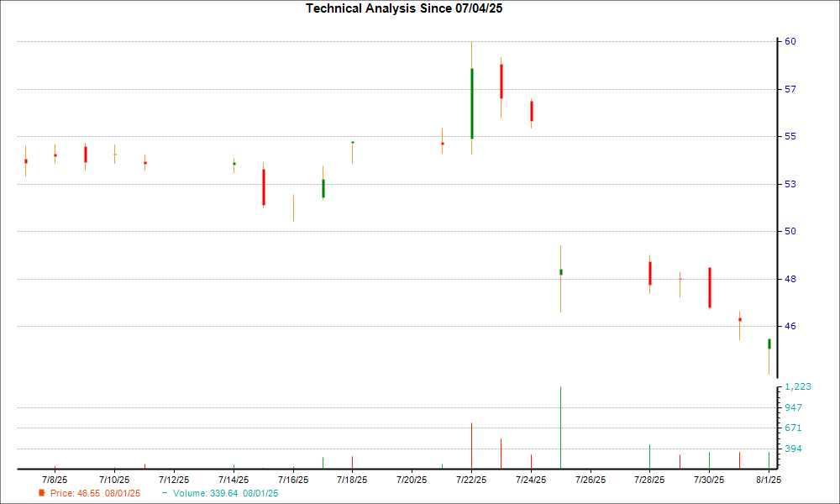
Task: Click the green volume bar at 8/1/25
Action: pyautogui.click(x=769, y=460)
